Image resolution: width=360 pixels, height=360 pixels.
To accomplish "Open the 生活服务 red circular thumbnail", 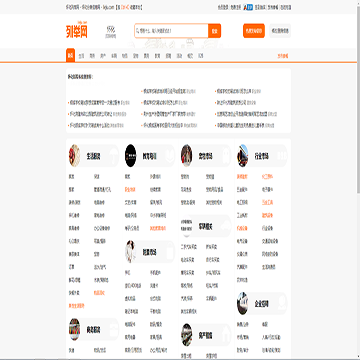I will [x=74, y=156].
